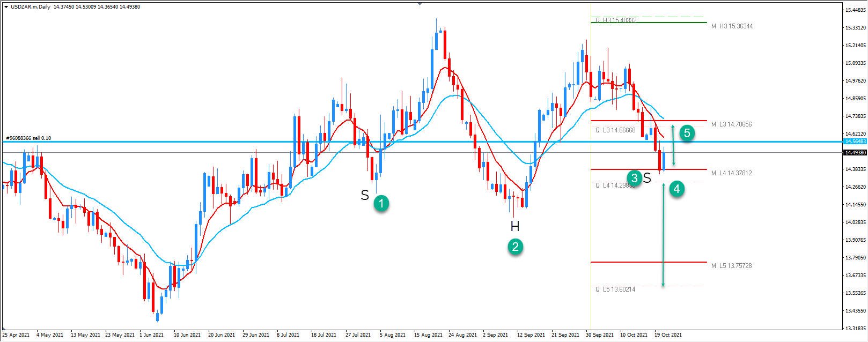Select the M L3 14.70656 level label
The height and width of the screenshot is (342, 868).
click(x=732, y=124)
